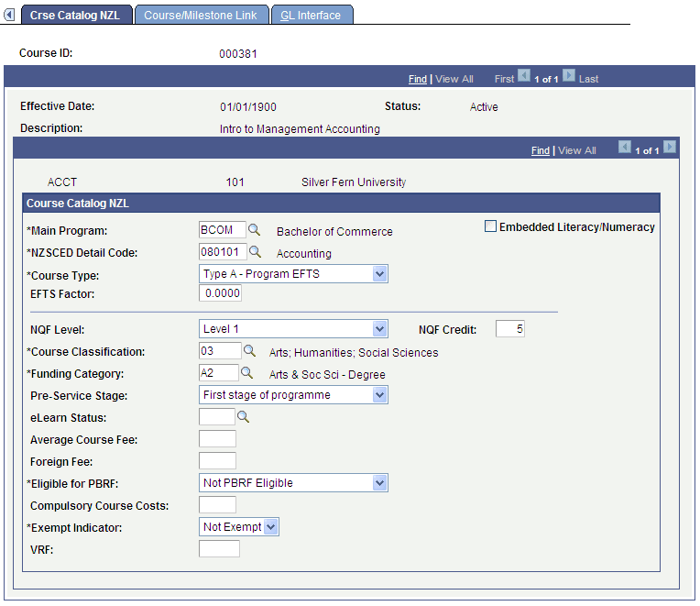Click the Course Classification 03 field
Screen dimensions: 700x606
220,351
